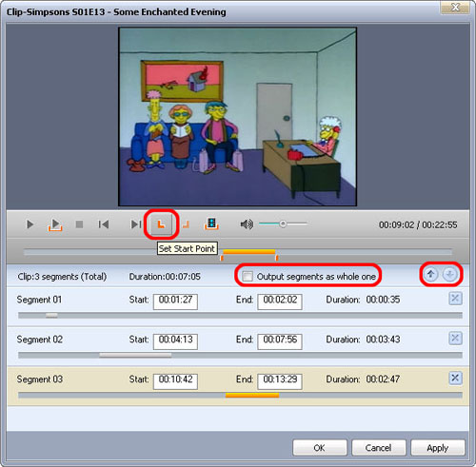Select the Segment 01 row
This screenshot has height=467, width=476.
click(x=238, y=306)
